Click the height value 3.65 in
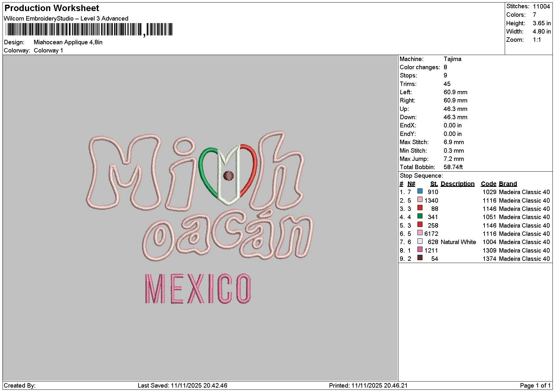The height and width of the screenshot is (392, 555). pos(542,23)
